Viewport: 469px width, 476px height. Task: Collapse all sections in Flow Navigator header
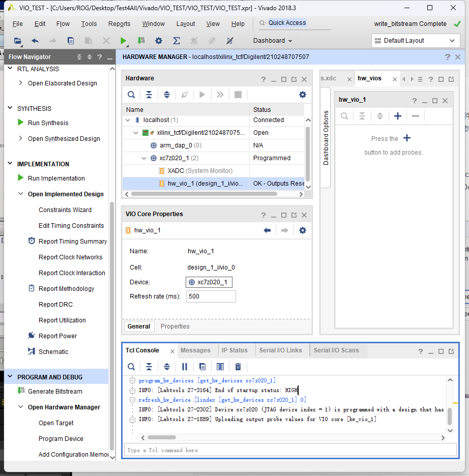[x=79, y=57]
